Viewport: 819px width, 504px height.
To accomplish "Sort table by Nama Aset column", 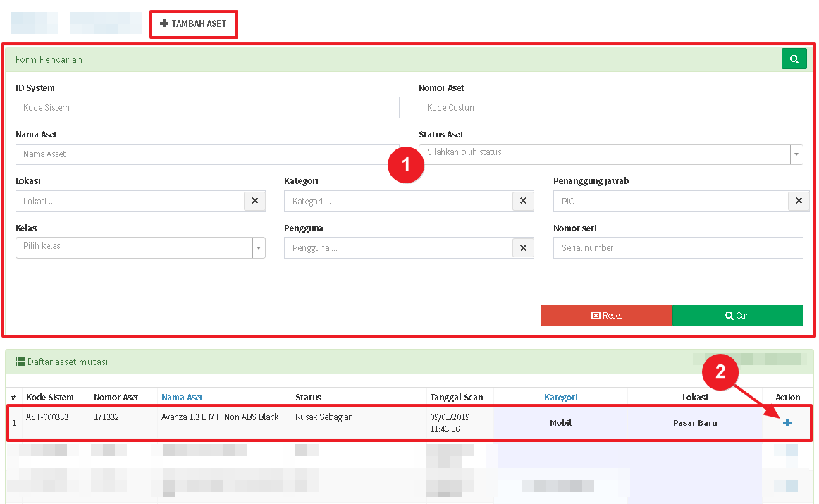I will [x=182, y=398].
